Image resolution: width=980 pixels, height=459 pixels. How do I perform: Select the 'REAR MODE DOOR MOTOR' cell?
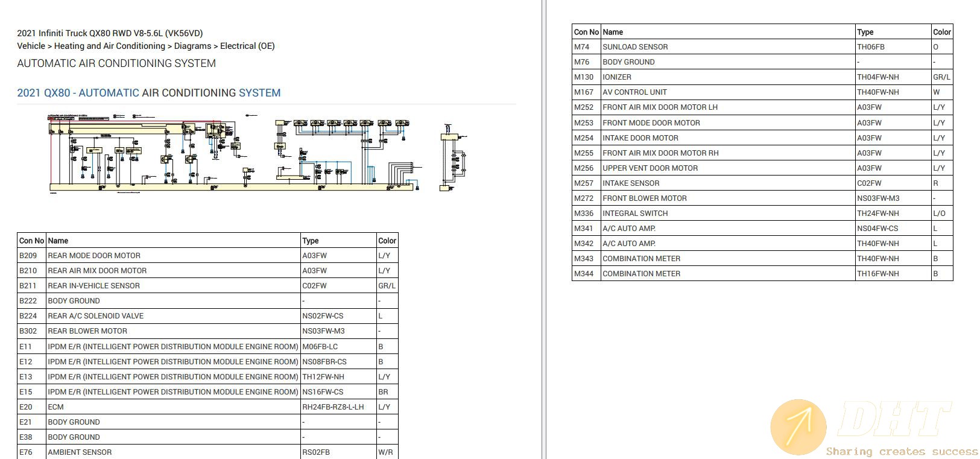pyautogui.click(x=173, y=255)
